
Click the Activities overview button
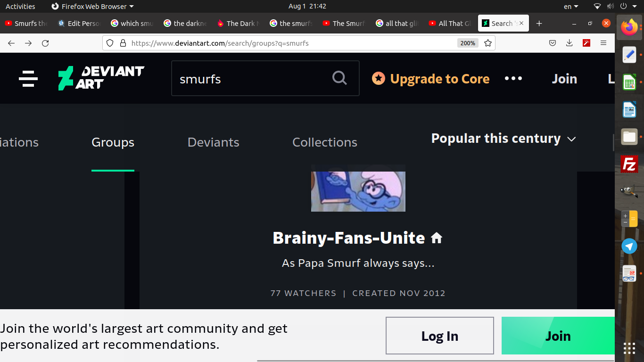click(x=20, y=6)
